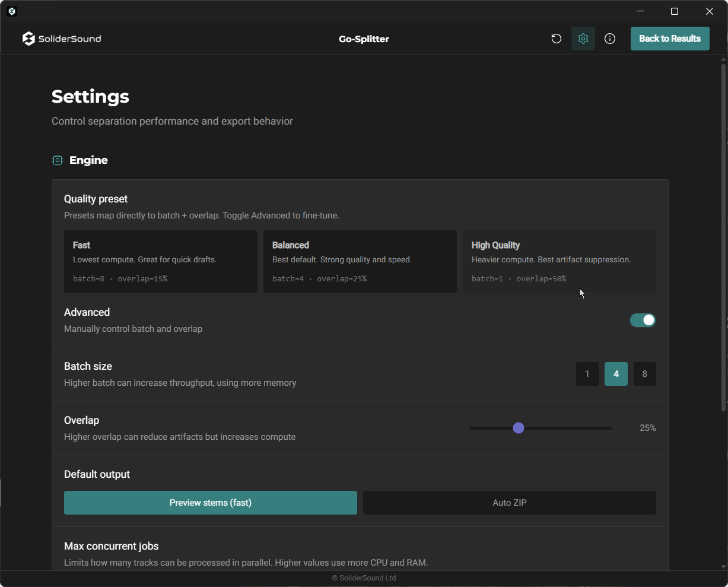
Task: Click the SoliderSound logo icon
Action: coord(28,39)
